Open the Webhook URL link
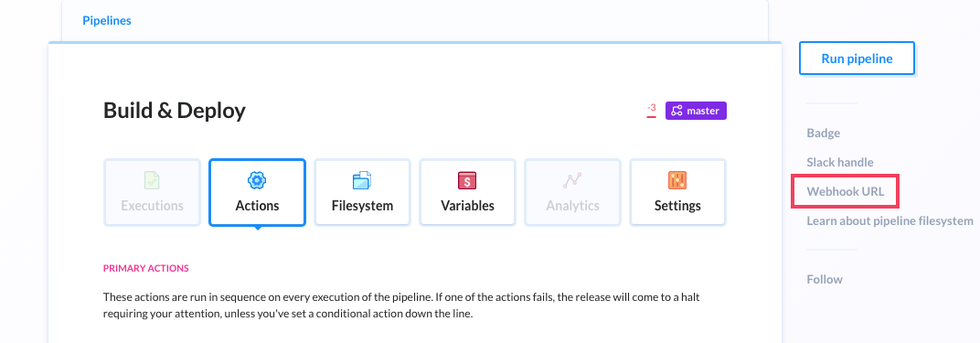 point(845,192)
